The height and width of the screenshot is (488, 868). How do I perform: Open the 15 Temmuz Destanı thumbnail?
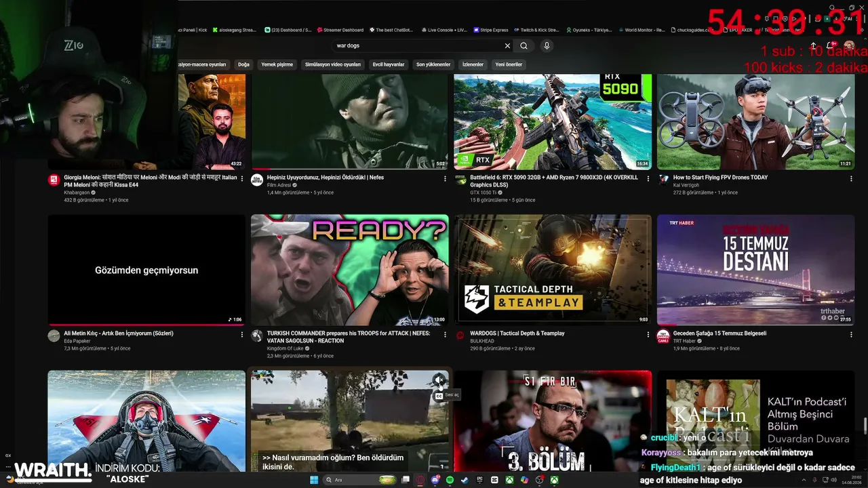click(755, 270)
